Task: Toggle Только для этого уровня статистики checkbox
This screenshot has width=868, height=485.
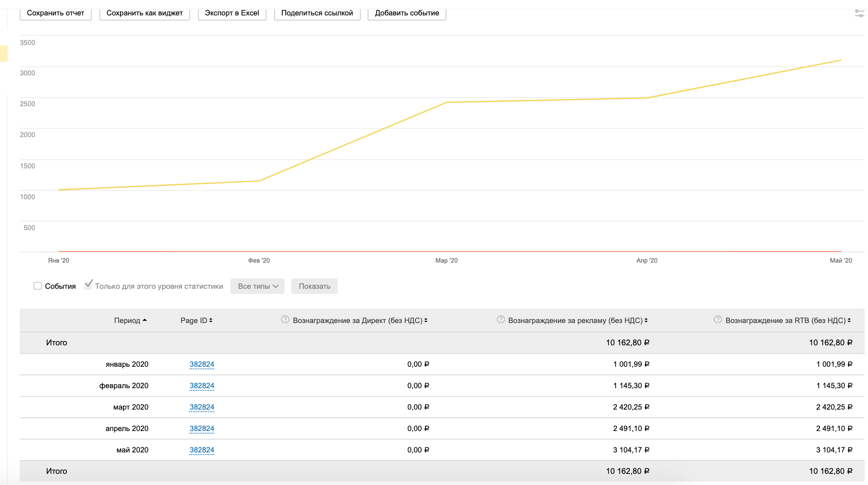Action: point(88,285)
